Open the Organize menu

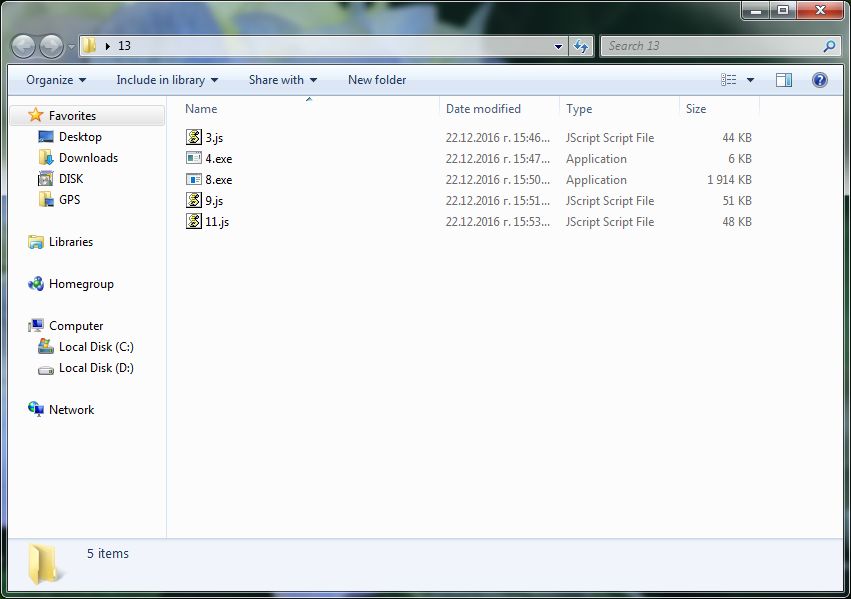[56, 80]
